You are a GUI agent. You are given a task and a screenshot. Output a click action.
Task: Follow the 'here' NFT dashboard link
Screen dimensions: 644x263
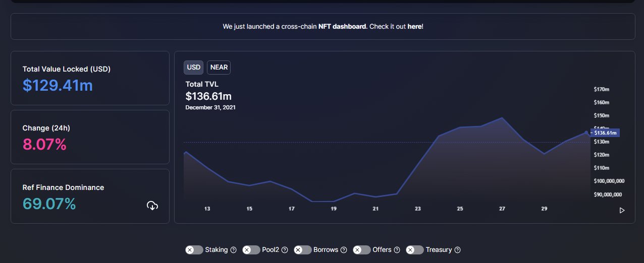click(x=414, y=26)
